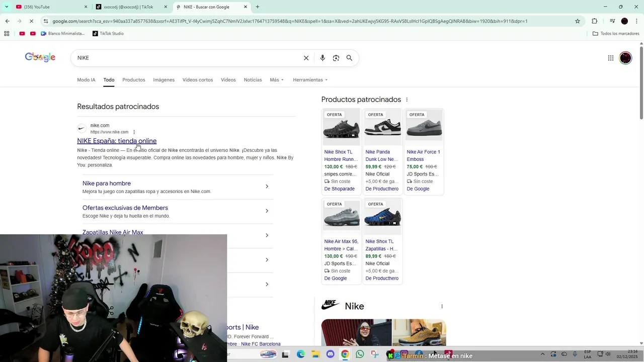The width and height of the screenshot is (644, 362).
Task: Switch to Vídeos cortos tab
Action: click(x=198, y=80)
